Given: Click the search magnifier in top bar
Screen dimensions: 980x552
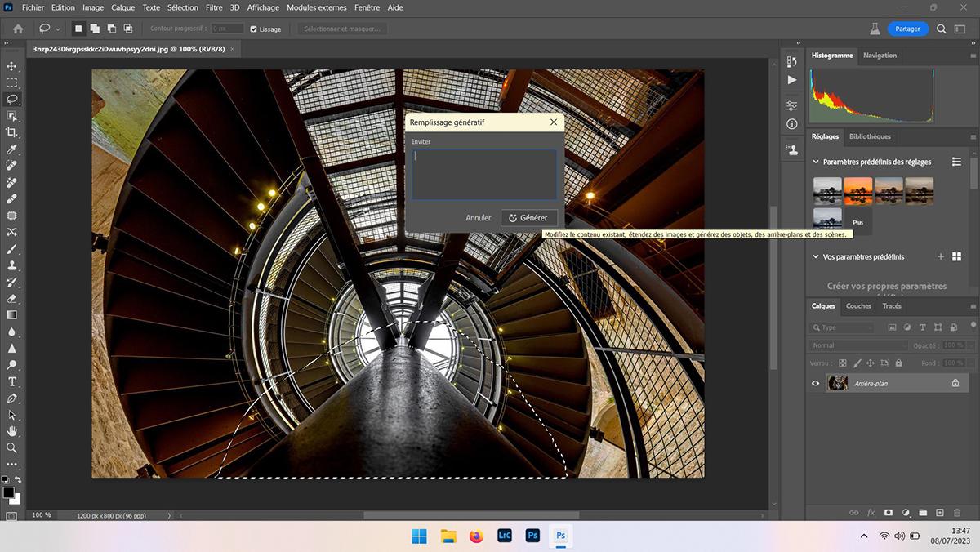Looking at the screenshot, I should click(x=941, y=29).
